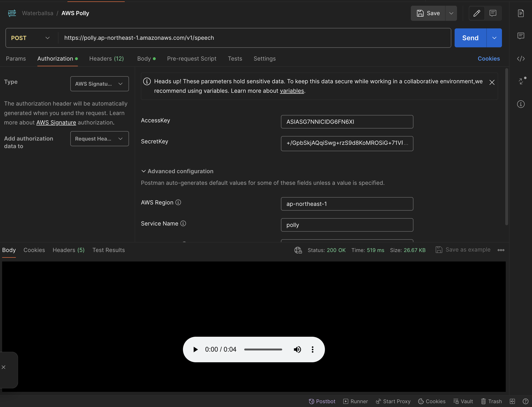This screenshot has width=532, height=407.
Task: Click the Send button
Action: click(x=470, y=38)
